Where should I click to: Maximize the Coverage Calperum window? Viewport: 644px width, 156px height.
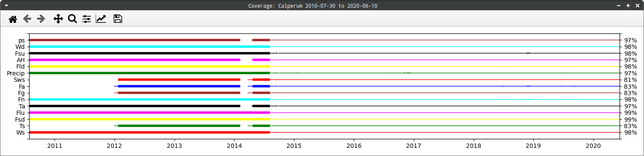pos(628,6)
